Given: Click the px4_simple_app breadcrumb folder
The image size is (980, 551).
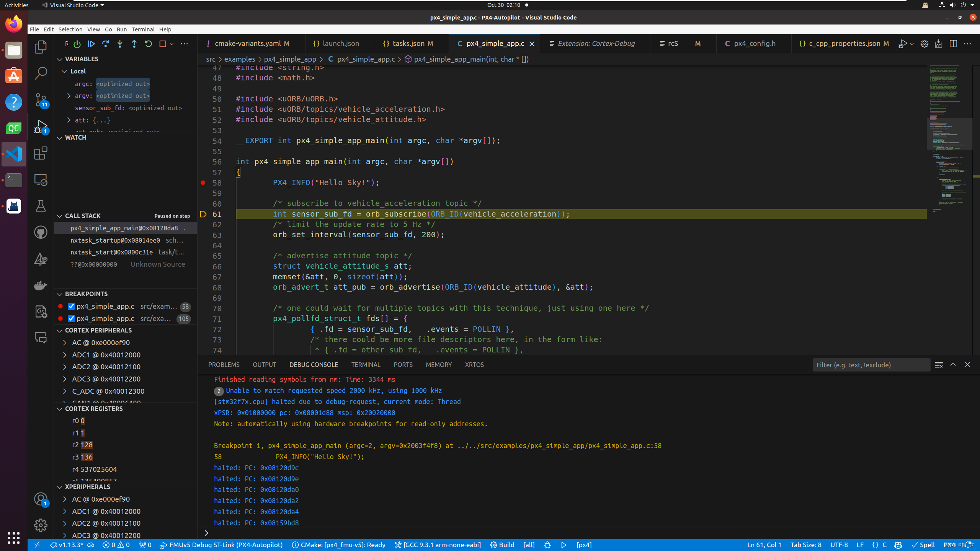Looking at the screenshot, I should tap(290, 59).
